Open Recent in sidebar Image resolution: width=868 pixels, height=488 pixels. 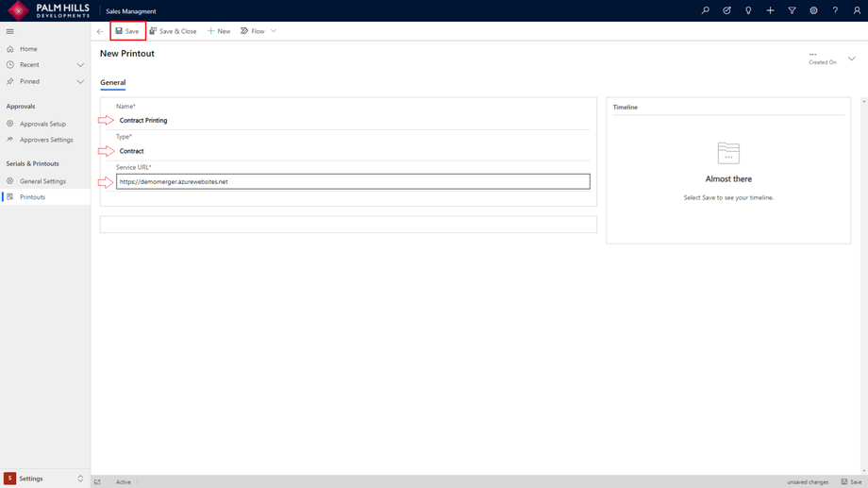pos(29,65)
